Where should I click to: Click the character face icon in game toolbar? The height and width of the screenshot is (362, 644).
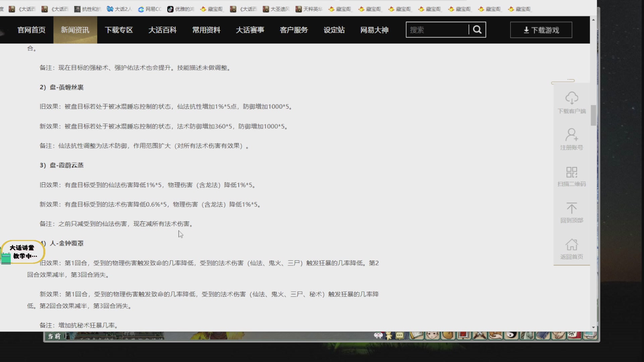pos(432,336)
